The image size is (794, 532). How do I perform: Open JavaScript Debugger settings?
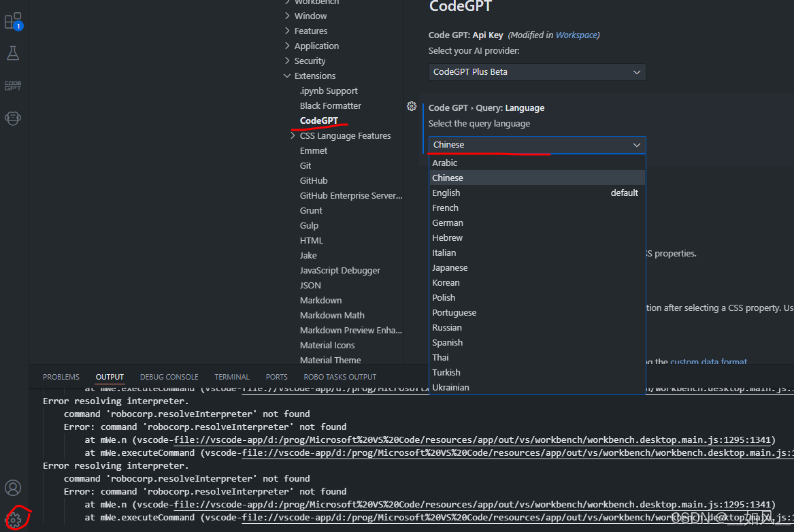coord(340,270)
